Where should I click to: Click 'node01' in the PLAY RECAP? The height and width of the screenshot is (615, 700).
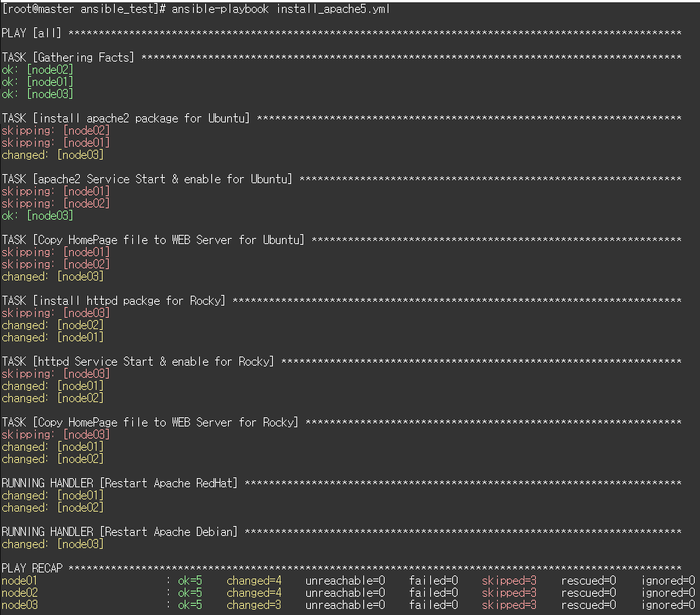(x=20, y=581)
